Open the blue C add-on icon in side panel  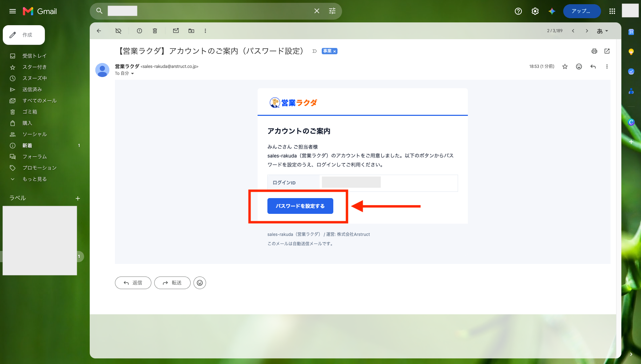(631, 122)
